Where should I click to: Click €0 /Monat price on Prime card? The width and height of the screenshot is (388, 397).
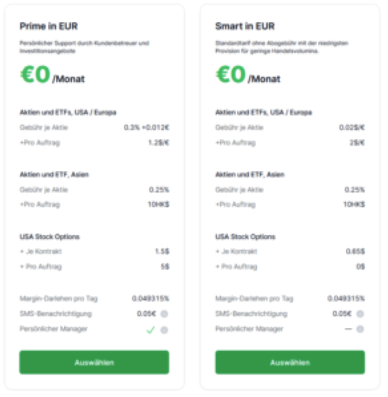[52, 75]
